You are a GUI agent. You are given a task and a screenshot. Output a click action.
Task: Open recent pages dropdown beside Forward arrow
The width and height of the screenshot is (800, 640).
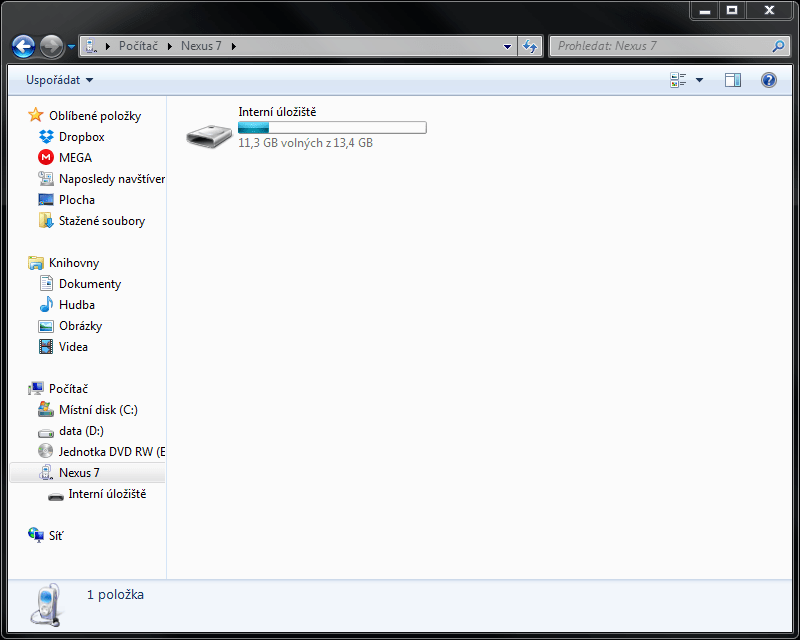(71, 46)
